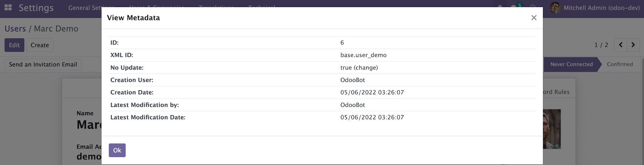Viewport: 644px width, 165px height.
Task: Click Mitchell Admin's avatar picture
Action: point(555,8)
